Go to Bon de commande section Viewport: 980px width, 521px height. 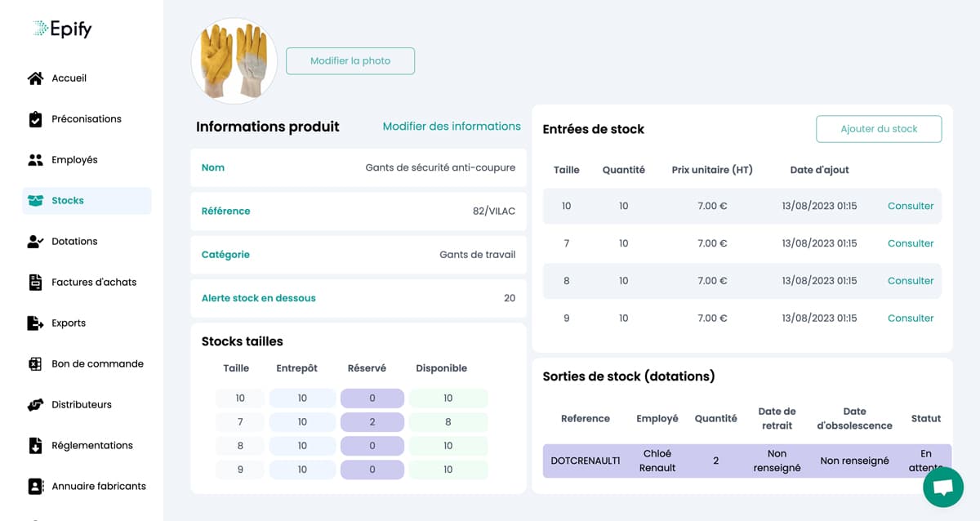click(x=97, y=364)
